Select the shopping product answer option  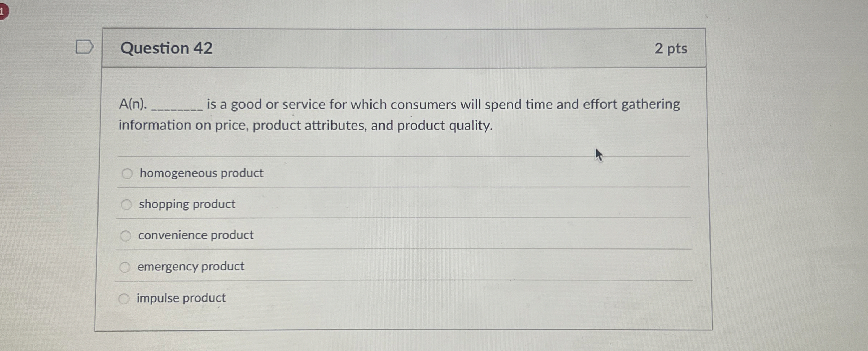(x=126, y=204)
